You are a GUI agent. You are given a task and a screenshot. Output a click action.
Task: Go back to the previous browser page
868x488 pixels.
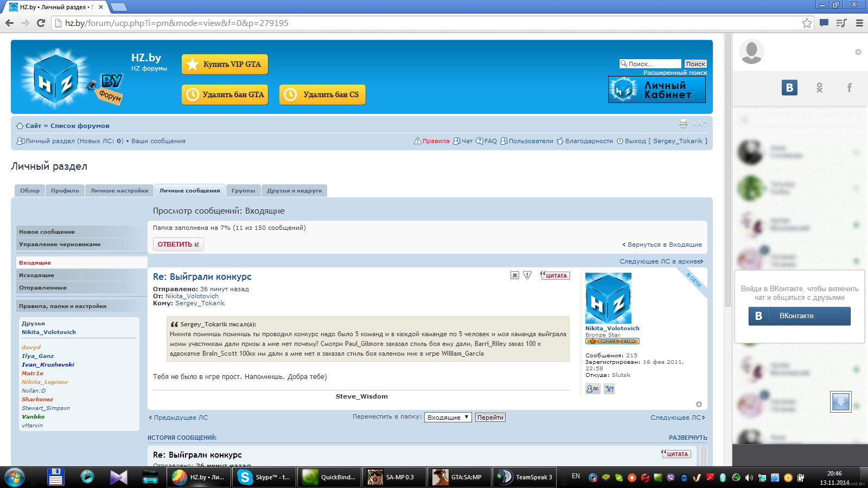9,23
